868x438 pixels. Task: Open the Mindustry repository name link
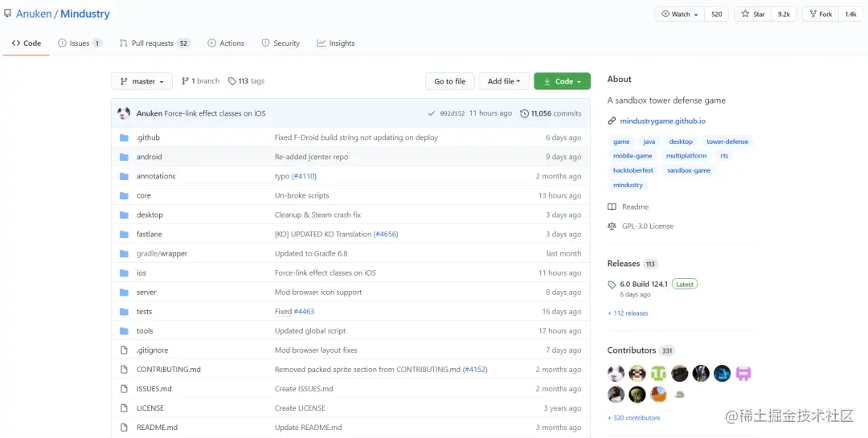pos(84,14)
